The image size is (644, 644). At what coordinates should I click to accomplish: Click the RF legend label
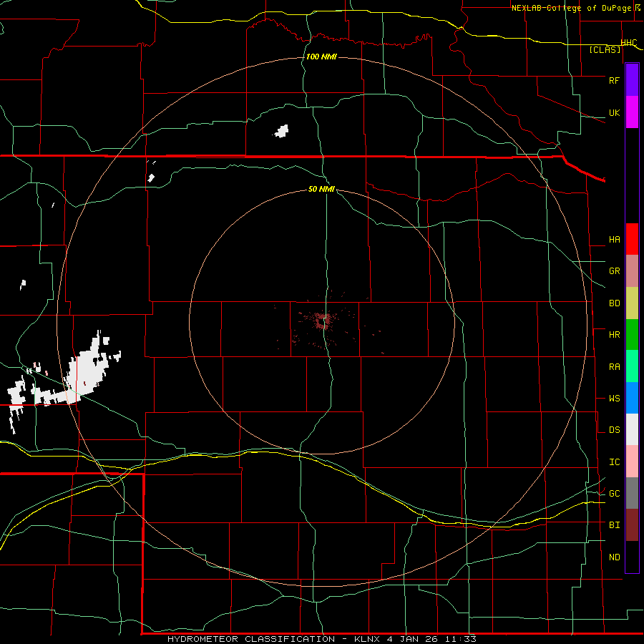(614, 80)
